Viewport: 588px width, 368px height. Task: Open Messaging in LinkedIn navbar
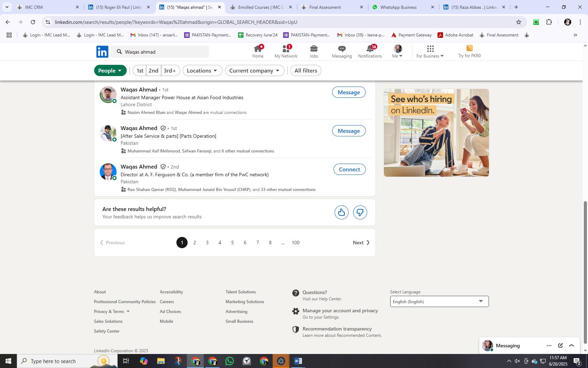[342, 52]
